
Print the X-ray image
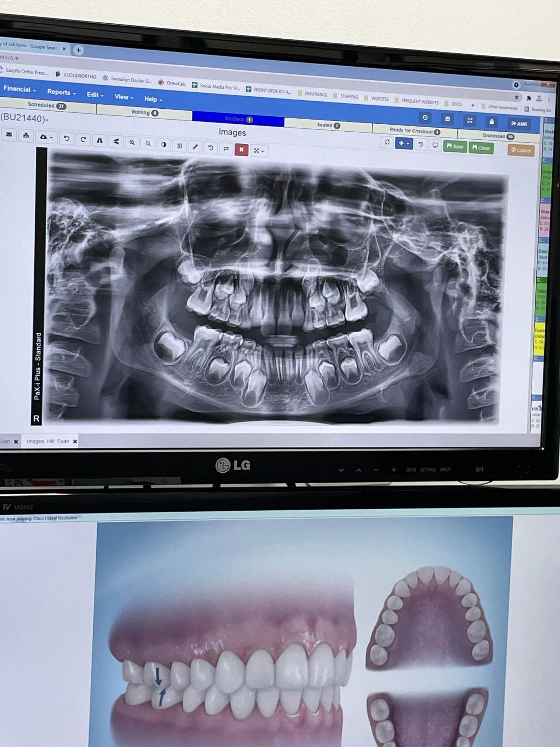coord(26,136)
